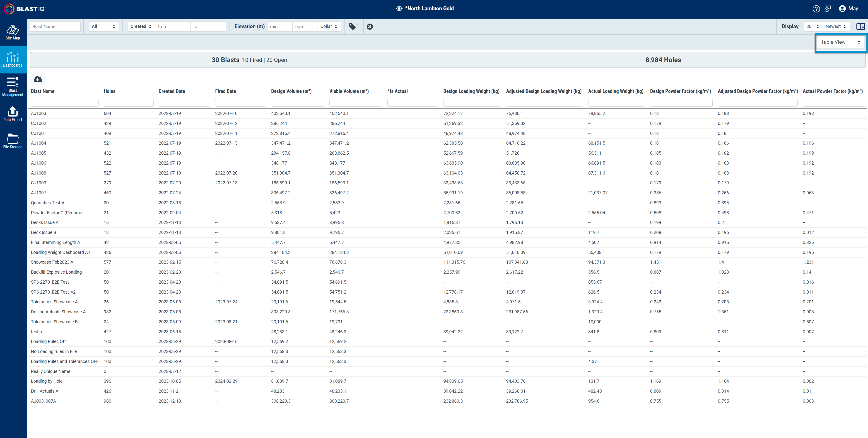Open the Table View selector

pyautogui.click(x=841, y=42)
